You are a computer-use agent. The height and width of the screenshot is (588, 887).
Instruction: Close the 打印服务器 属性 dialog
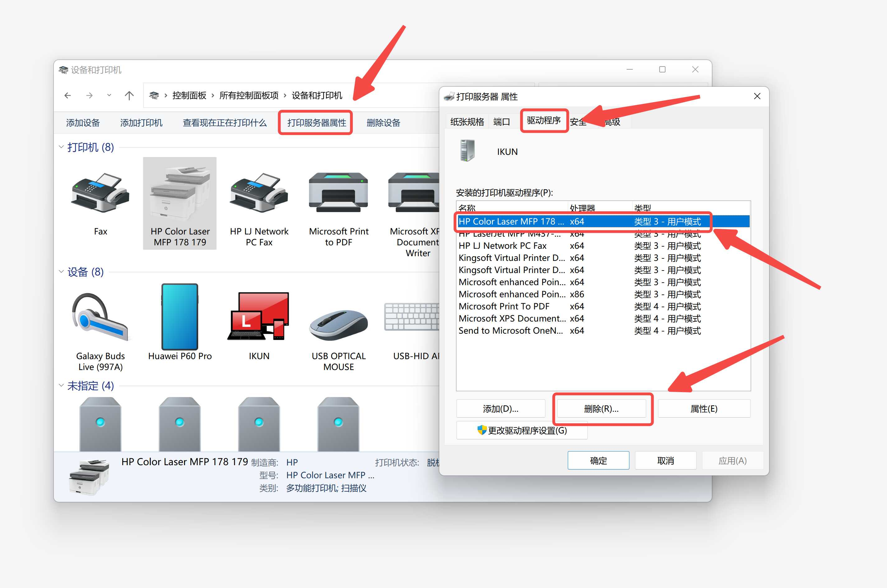757,96
